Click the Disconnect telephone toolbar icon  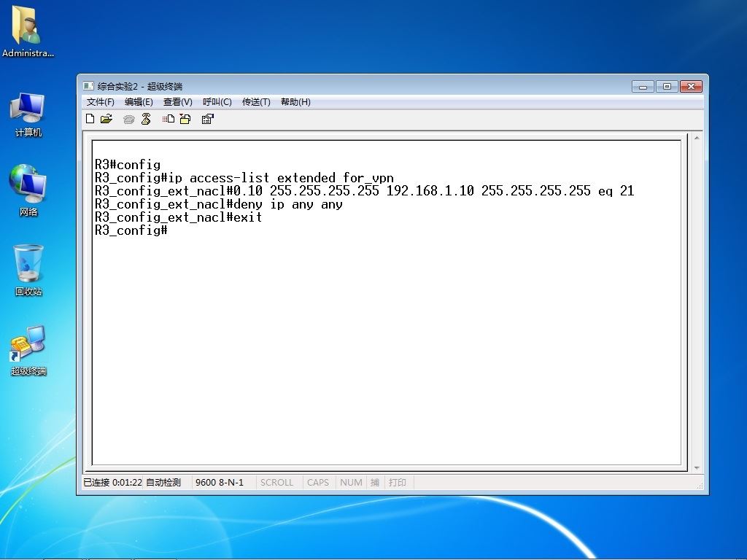point(146,119)
